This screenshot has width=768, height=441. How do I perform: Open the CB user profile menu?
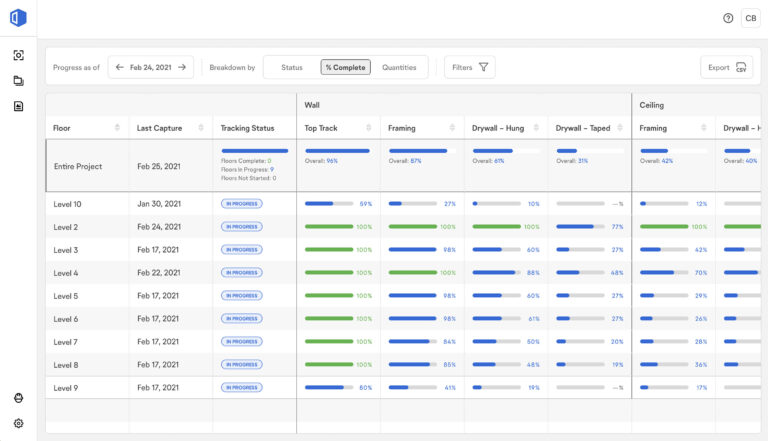pos(750,18)
